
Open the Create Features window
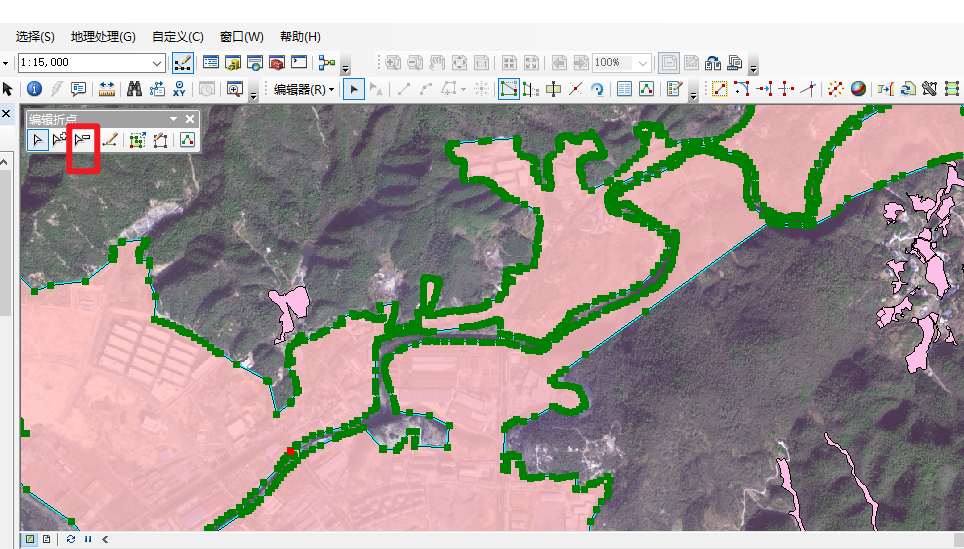pyautogui.click(x=674, y=89)
